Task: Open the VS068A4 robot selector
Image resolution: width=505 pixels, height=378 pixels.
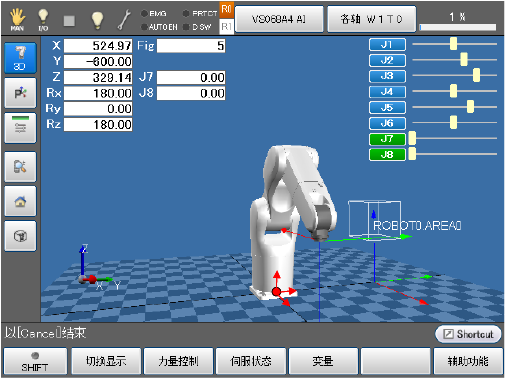Action: tap(279, 19)
